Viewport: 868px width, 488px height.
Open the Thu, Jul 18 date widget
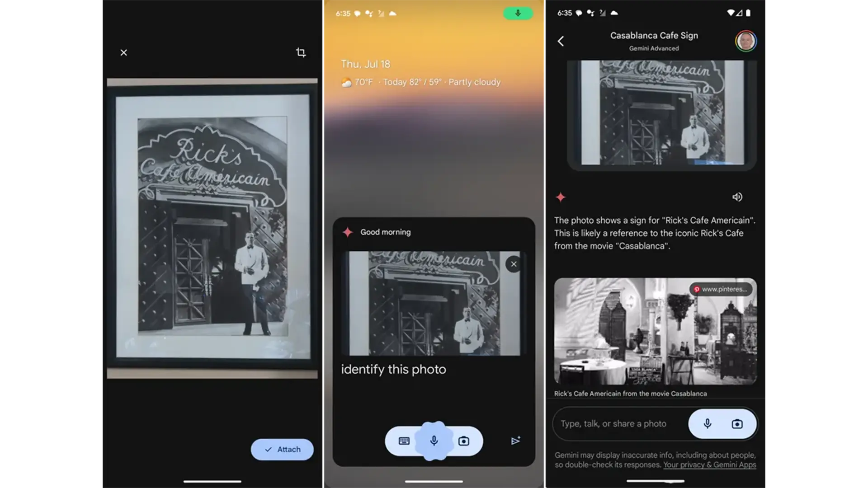(365, 64)
